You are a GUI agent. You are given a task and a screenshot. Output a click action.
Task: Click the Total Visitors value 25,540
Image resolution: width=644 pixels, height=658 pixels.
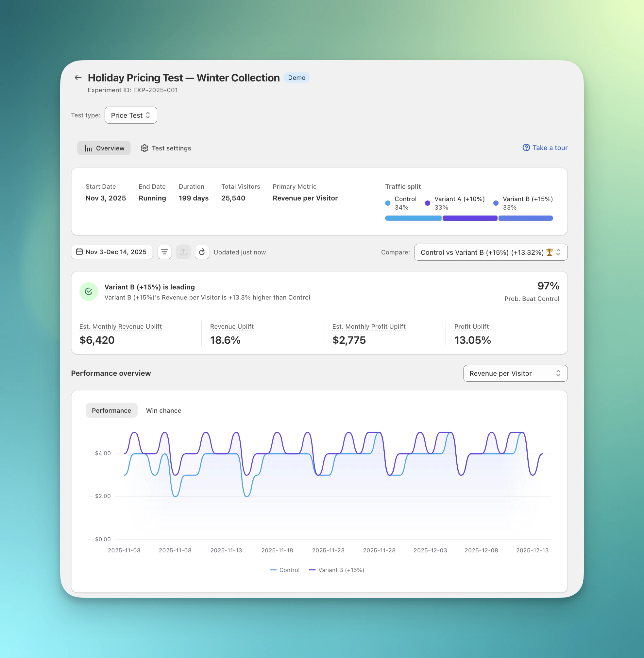[x=233, y=198]
